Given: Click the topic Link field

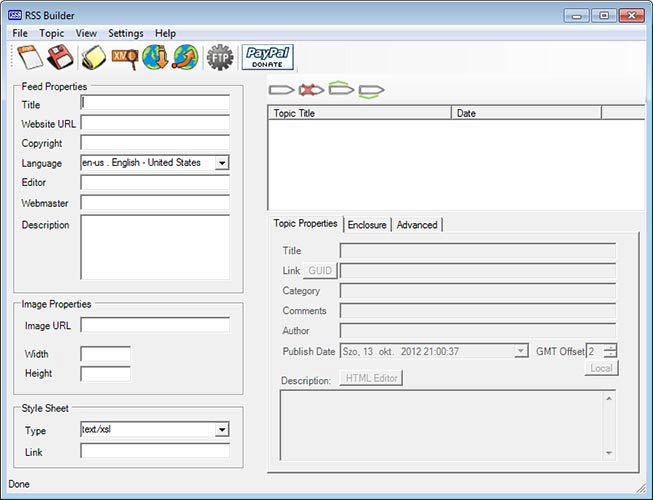Looking at the screenshot, I should pyautogui.click(x=478, y=271).
